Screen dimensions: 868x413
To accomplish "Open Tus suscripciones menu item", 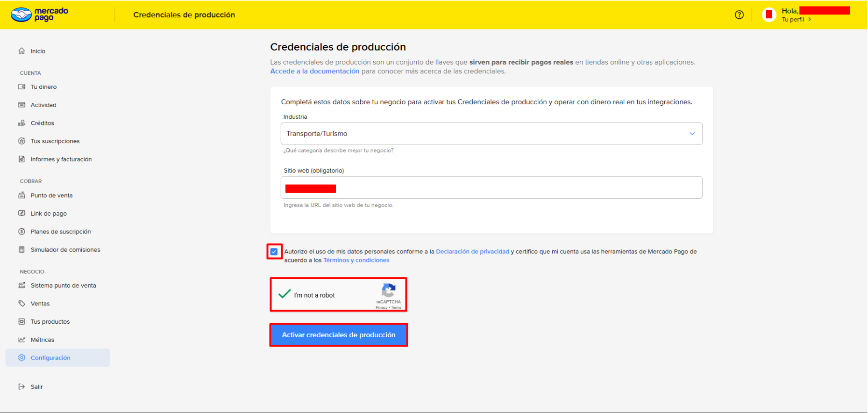I will point(55,141).
